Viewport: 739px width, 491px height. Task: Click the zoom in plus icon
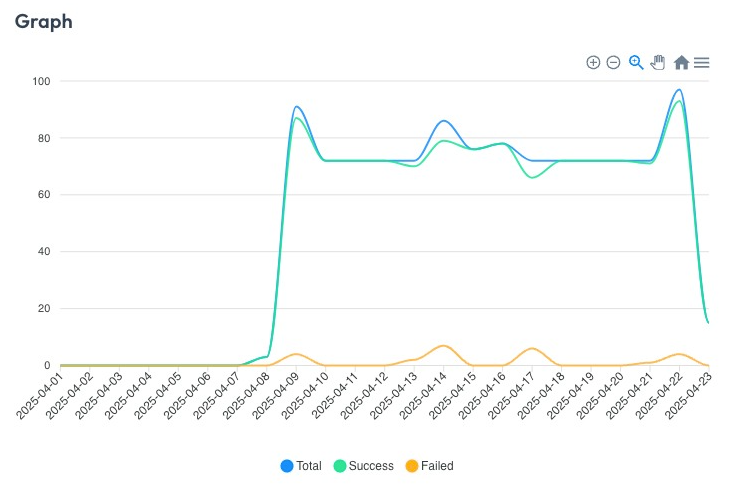[593, 62]
